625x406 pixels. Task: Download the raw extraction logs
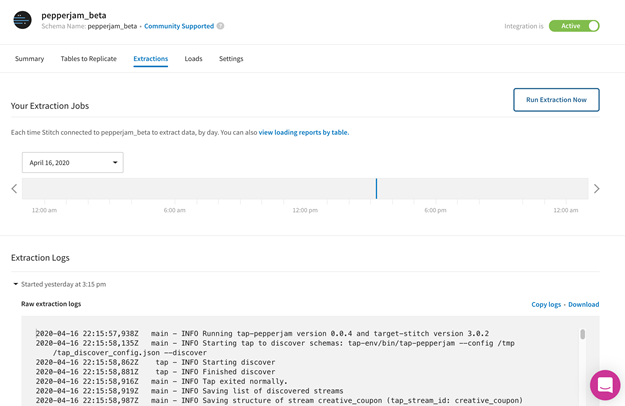pyautogui.click(x=584, y=304)
